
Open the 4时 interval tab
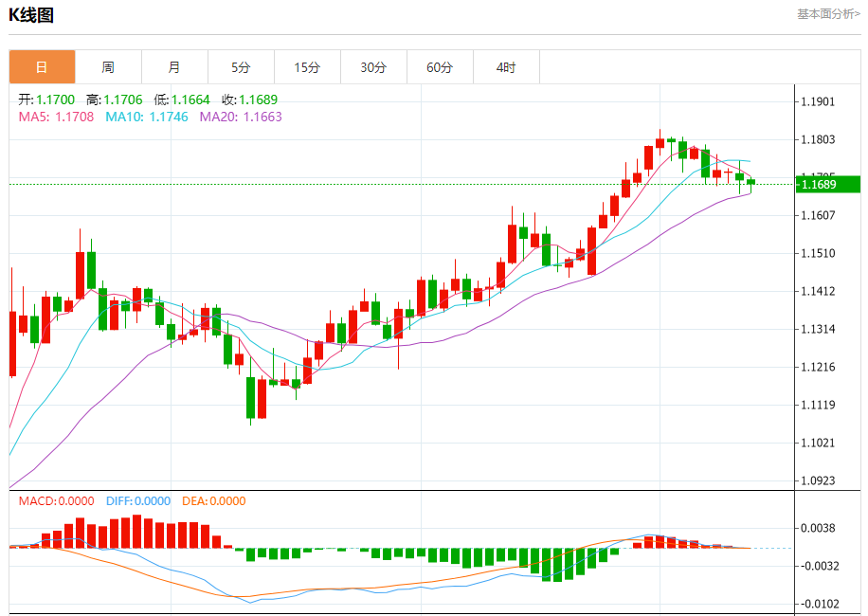(x=507, y=67)
